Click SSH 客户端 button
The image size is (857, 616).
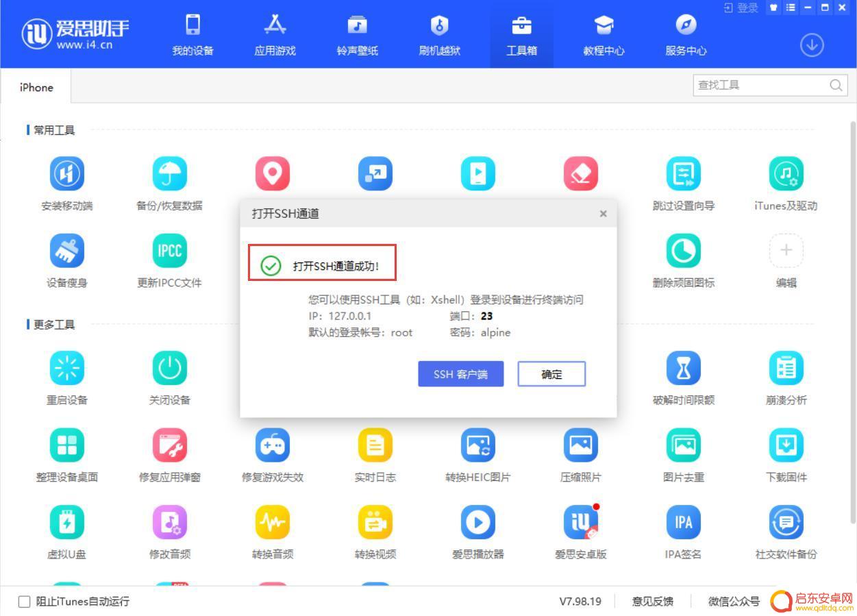tap(461, 374)
